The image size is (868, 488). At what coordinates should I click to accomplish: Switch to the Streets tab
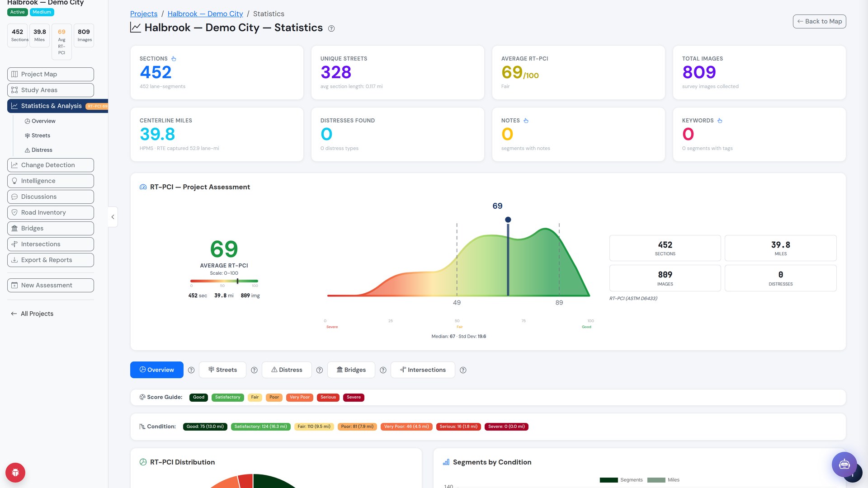222,370
